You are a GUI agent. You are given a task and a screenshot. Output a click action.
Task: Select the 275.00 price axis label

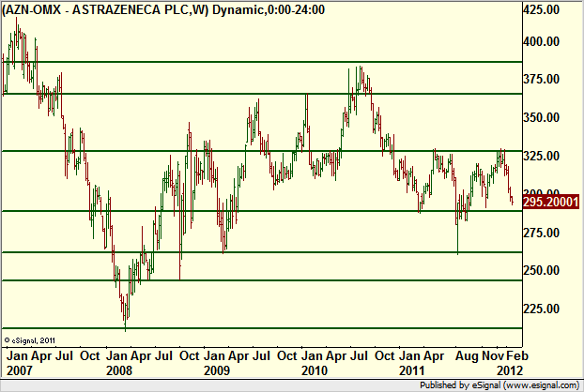541,233
